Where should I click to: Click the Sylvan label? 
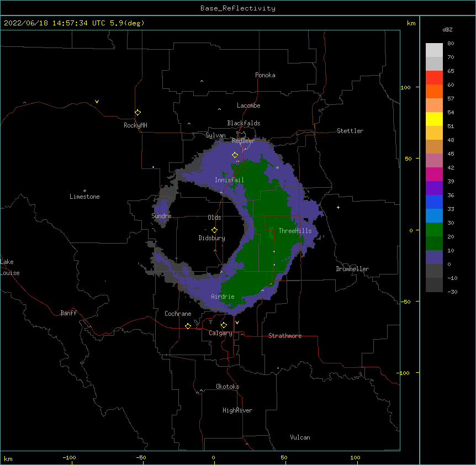coord(215,135)
